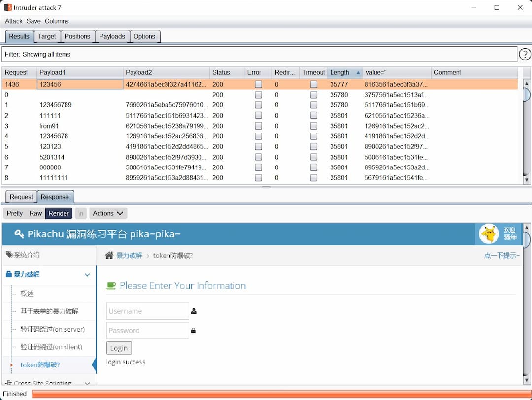Collapse the 暴力破解 sidebar section
The image size is (532, 400).
87,275
